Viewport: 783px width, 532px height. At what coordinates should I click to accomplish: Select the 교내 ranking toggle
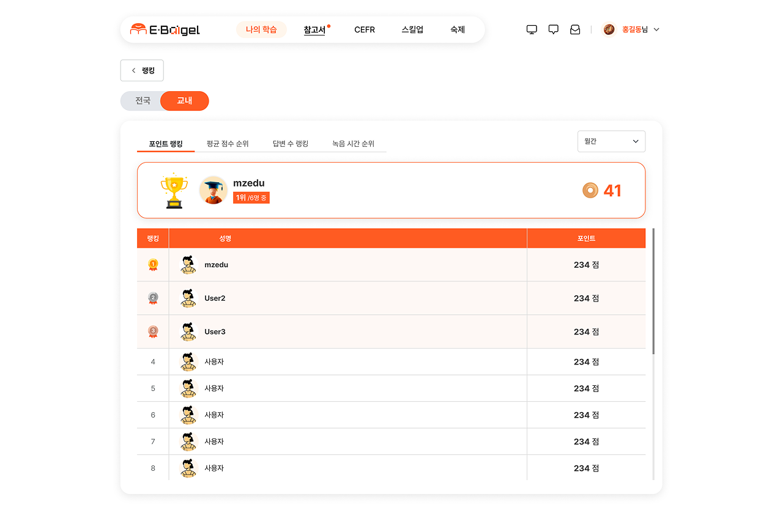click(185, 101)
